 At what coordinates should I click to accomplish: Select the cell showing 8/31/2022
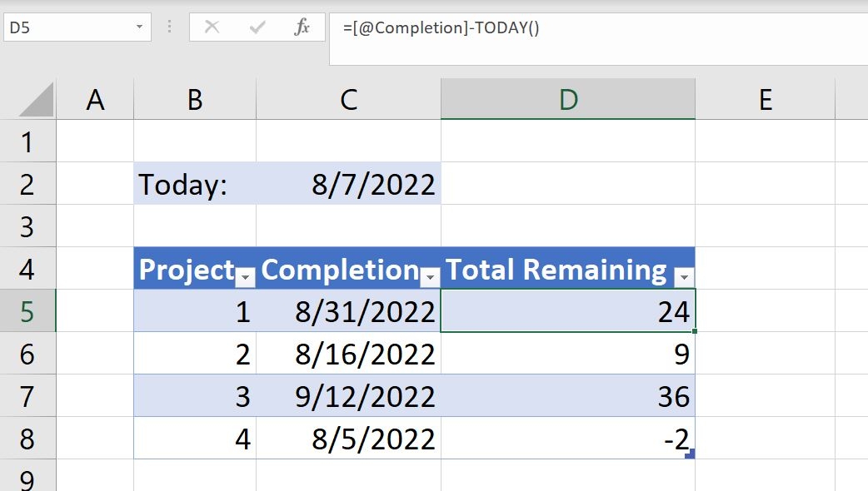(347, 310)
